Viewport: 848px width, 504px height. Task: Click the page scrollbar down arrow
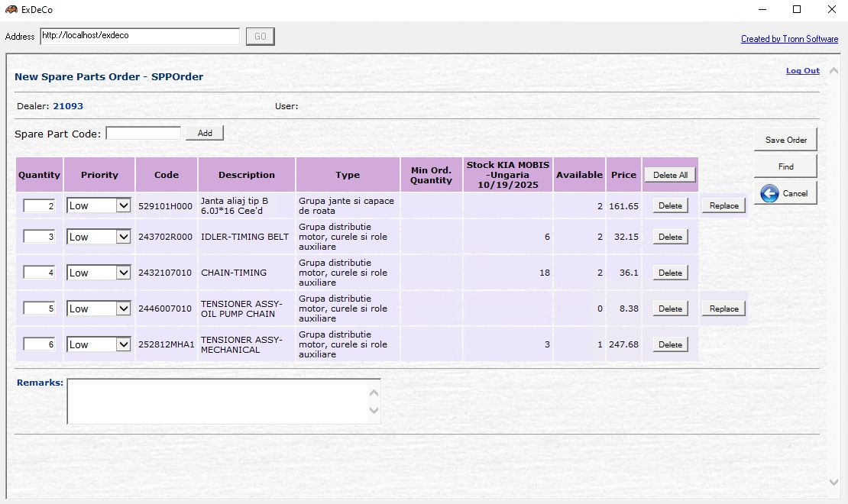833,482
